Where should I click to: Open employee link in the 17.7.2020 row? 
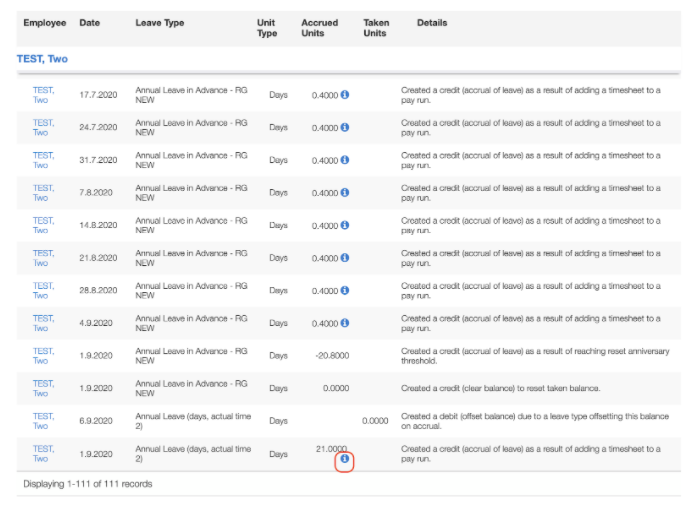[43, 95]
